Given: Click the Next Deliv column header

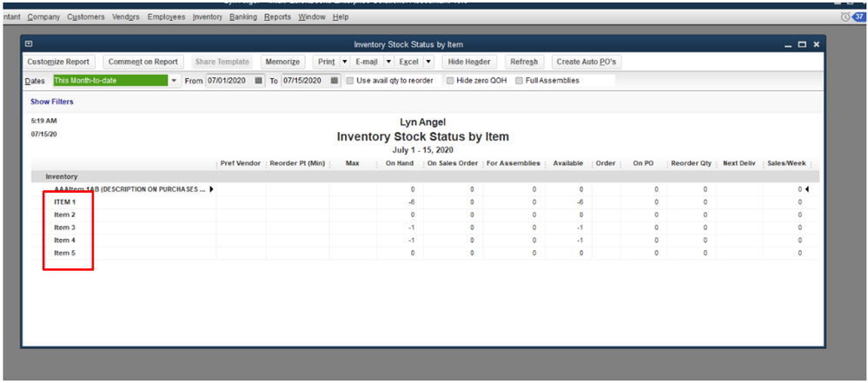Looking at the screenshot, I should [739, 164].
